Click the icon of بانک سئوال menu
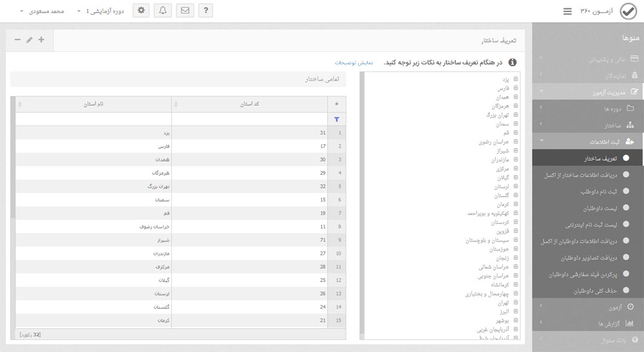This screenshot has height=352, width=644. point(635,340)
